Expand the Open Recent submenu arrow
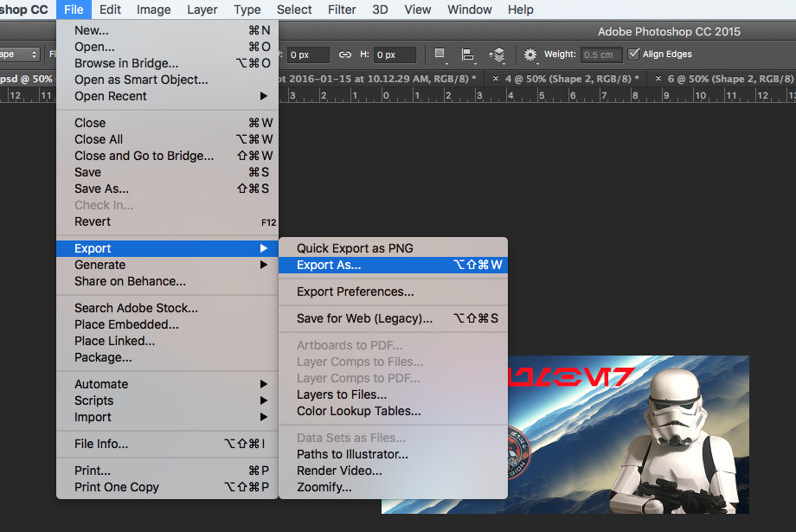Image resolution: width=796 pixels, height=532 pixels. point(264,96)
